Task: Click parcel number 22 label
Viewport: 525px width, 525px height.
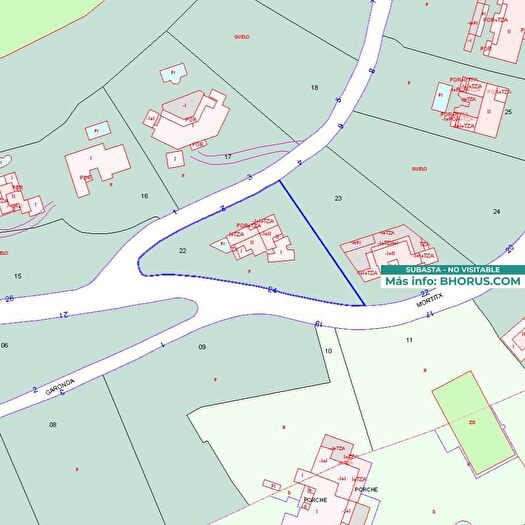Action: tap(182, 250)
